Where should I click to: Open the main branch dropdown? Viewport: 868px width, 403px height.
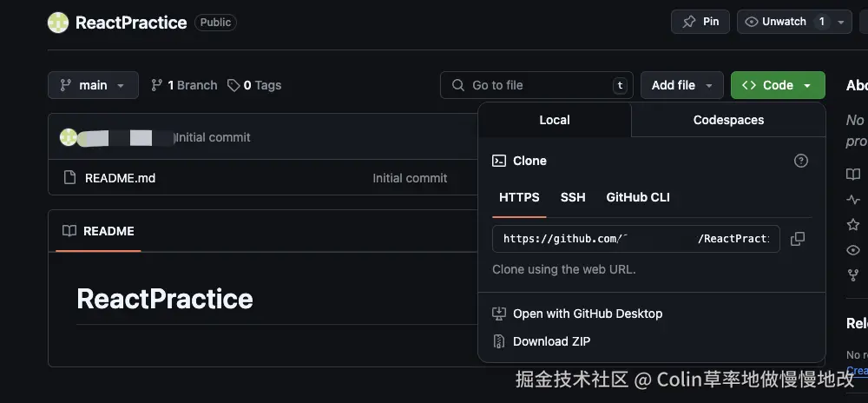coord(93,85)
